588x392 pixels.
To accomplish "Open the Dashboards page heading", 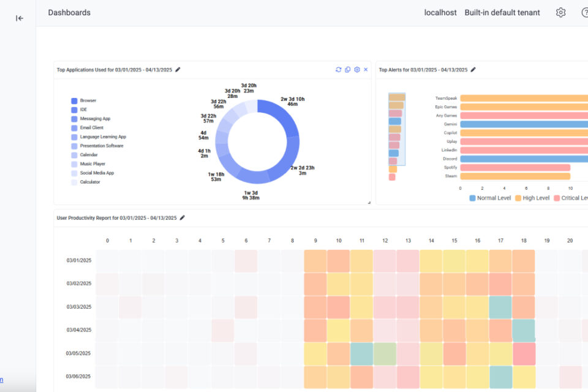I will (x=69, y=13).
